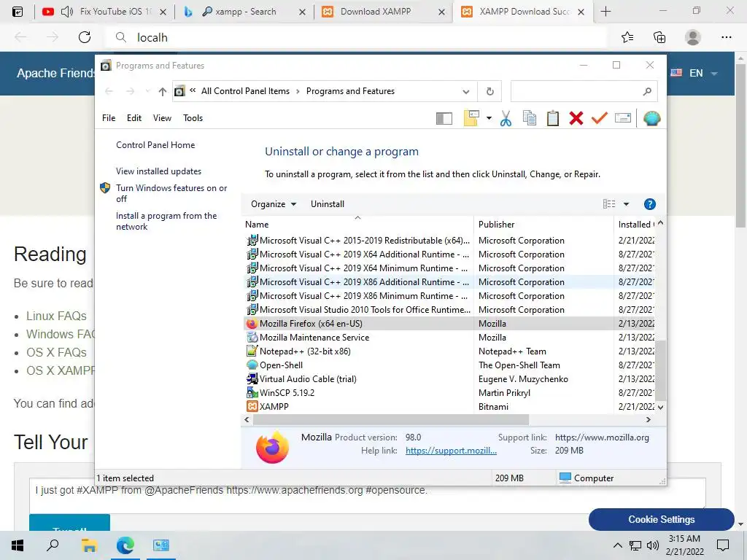The image size is (747, 560).
Task: Open the Edit menu
Action: pyautogui.click(x=134, y=118)
